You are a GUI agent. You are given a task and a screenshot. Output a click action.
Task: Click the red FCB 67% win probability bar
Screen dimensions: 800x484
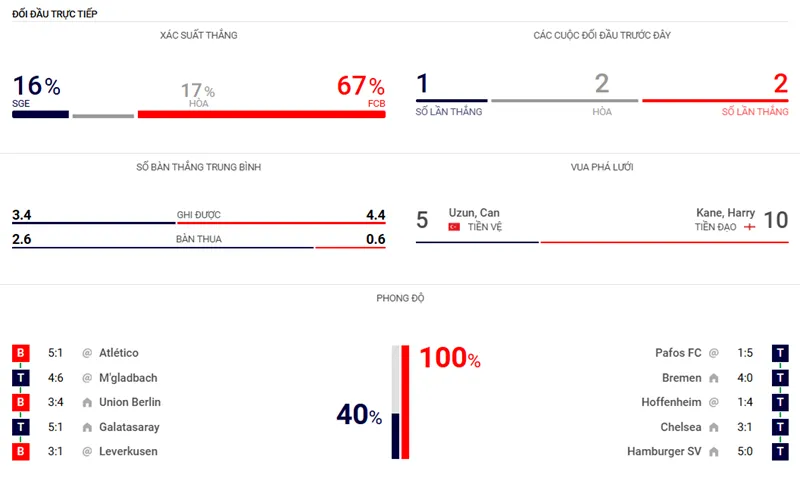(261, 115)
